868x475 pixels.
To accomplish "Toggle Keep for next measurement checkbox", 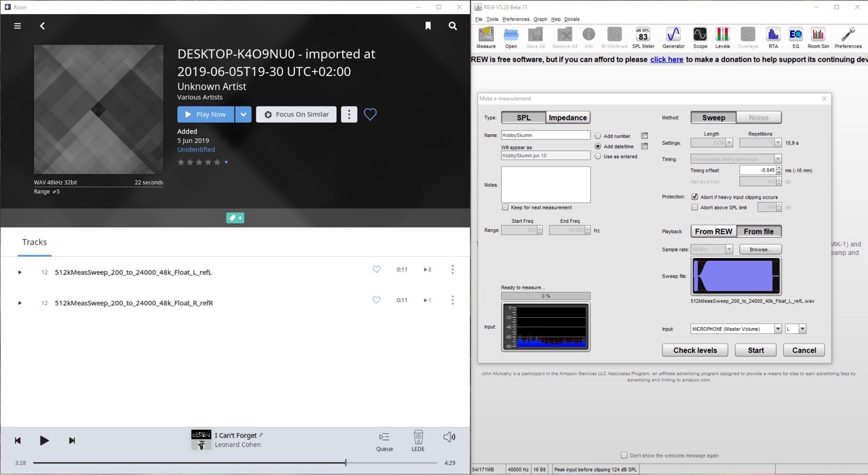I will tap(505, 207).
